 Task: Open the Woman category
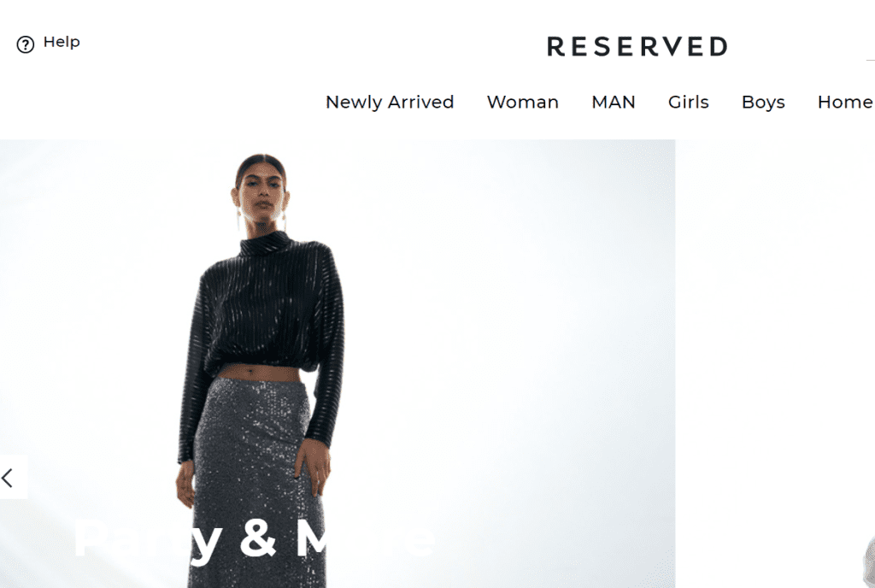click(522, 102)
